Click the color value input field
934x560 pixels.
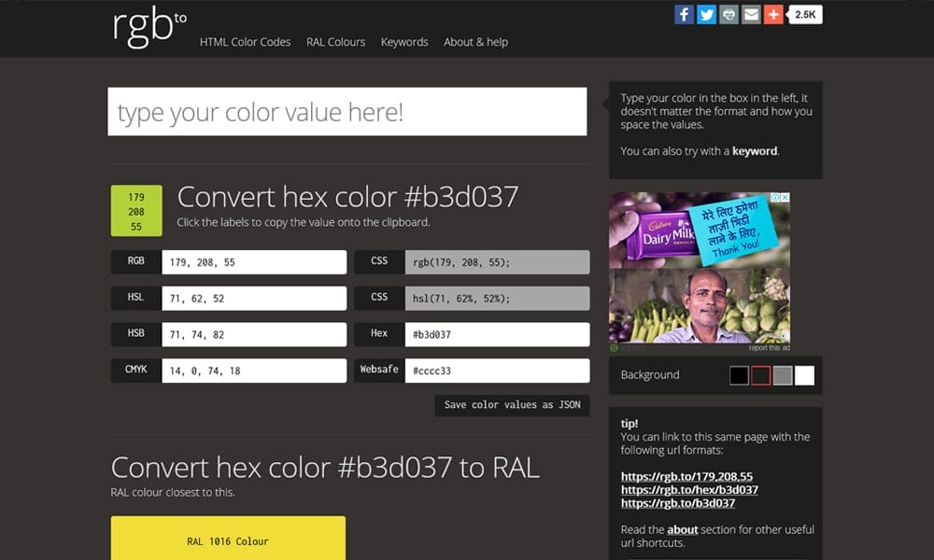[x=347, y=111]
